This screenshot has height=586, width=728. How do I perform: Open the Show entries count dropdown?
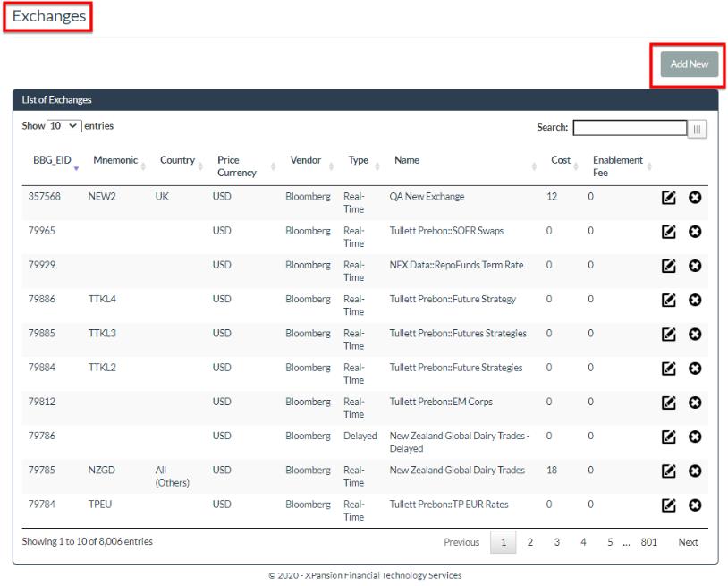(63, 127)
